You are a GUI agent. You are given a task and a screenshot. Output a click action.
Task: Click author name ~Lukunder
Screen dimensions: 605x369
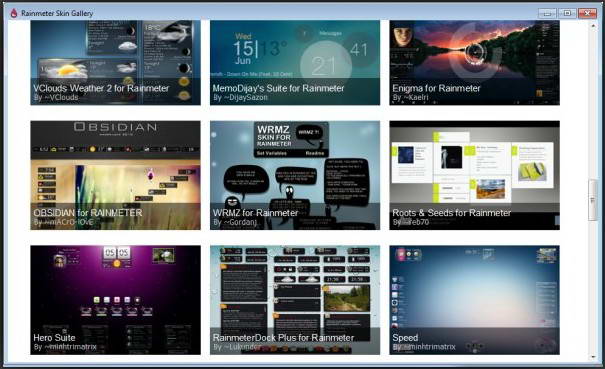coord(242,347)
